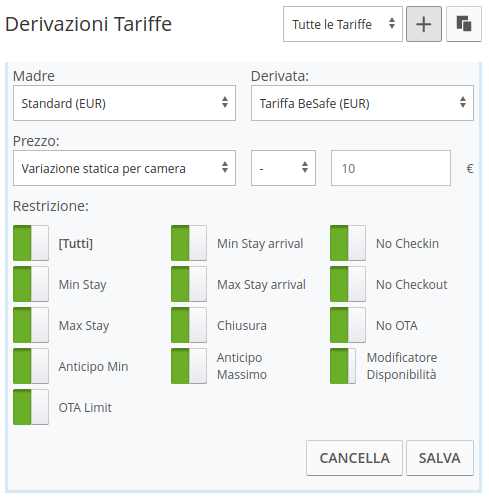Toggle the Max Stay switch
The height and width of the screenshot is (504, 489).
[x=31, y=325]
